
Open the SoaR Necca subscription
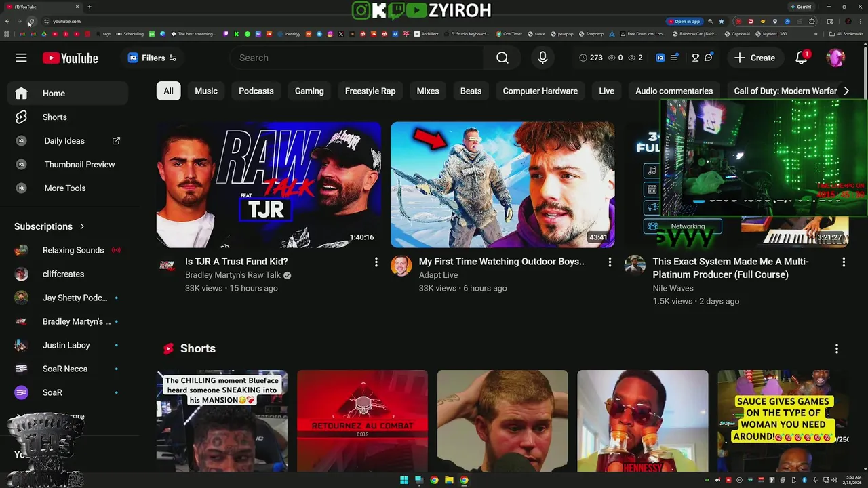click(68, 369)
